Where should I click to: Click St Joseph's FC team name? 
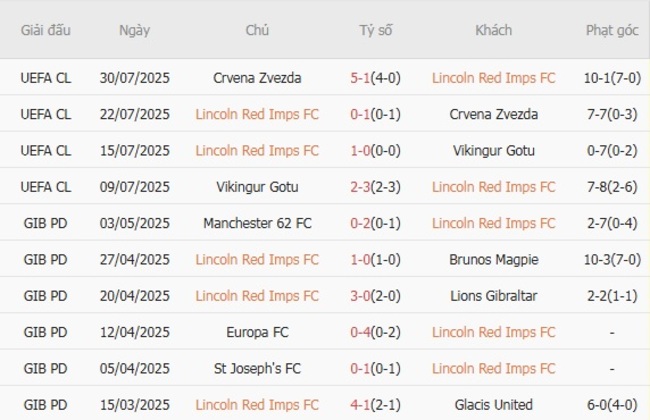click(257, 368)
